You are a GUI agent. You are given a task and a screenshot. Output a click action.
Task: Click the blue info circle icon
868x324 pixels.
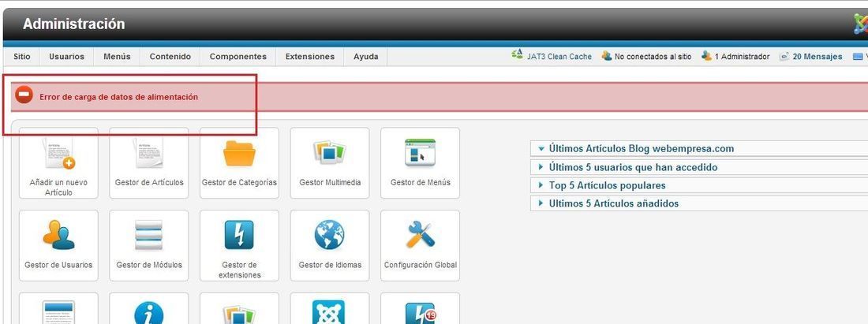tap(149, 314)
